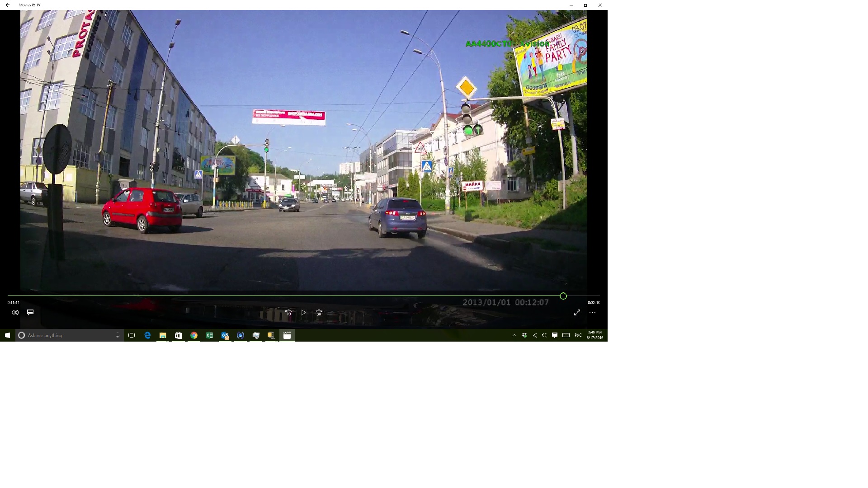This screenshot has width=868, height=488.
Task: Open the more options ellipsis menu
Action: click(592, 313)
